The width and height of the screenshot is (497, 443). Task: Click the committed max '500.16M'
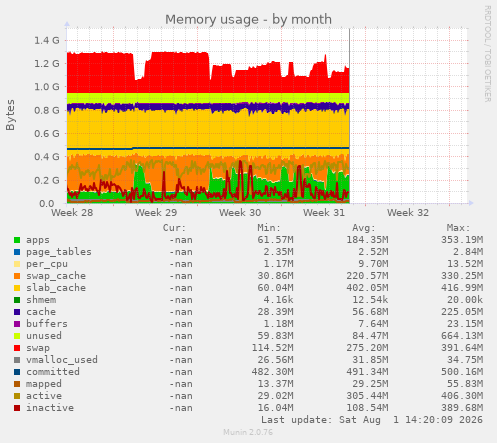(462, 372)
